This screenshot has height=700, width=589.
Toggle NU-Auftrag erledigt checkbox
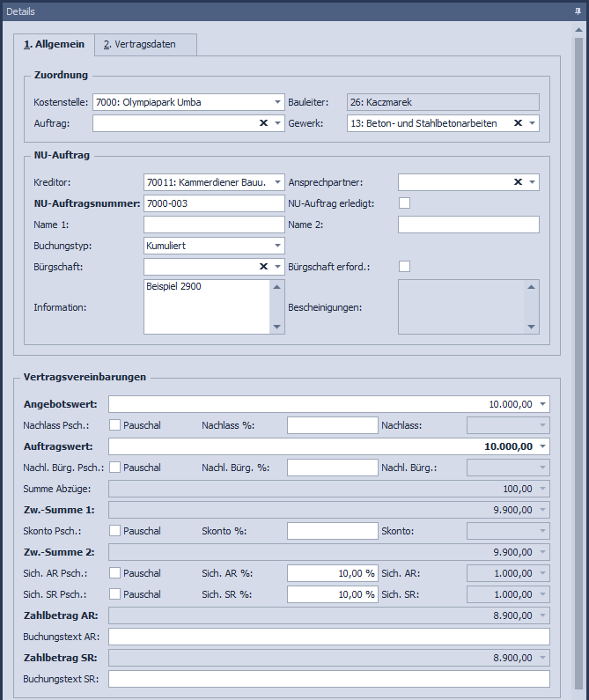[404, 203]
